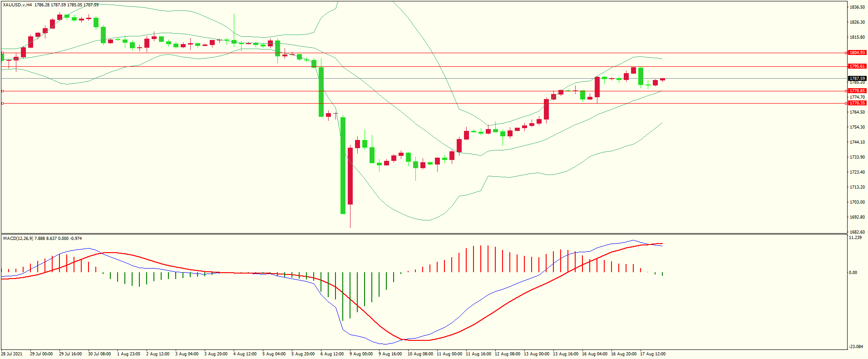The width and height of the screenshot is (868, 359).
Task: Click the 9 Aug 00:00 time axis label
Action: tap(361, 354)
